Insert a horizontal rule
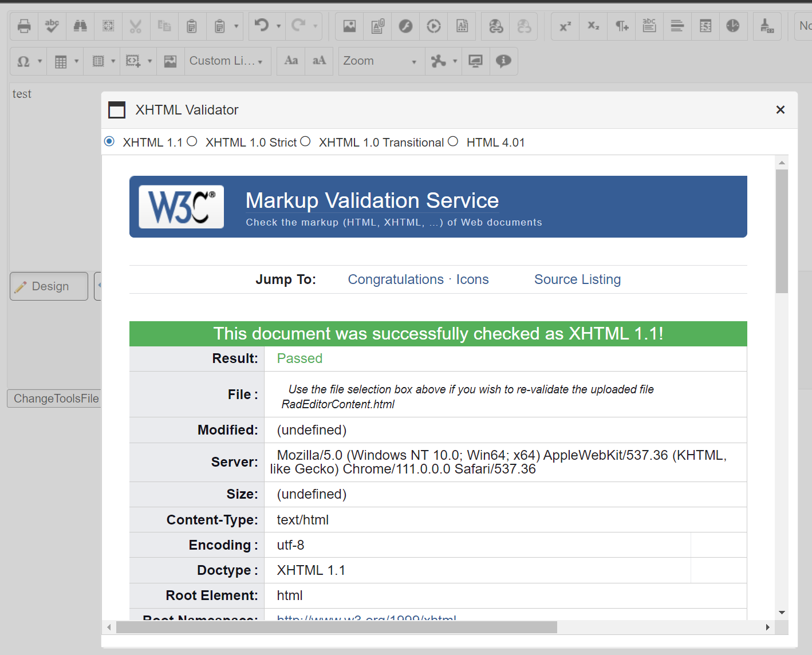The image size is (812, 655). click(x=677, y=26)
